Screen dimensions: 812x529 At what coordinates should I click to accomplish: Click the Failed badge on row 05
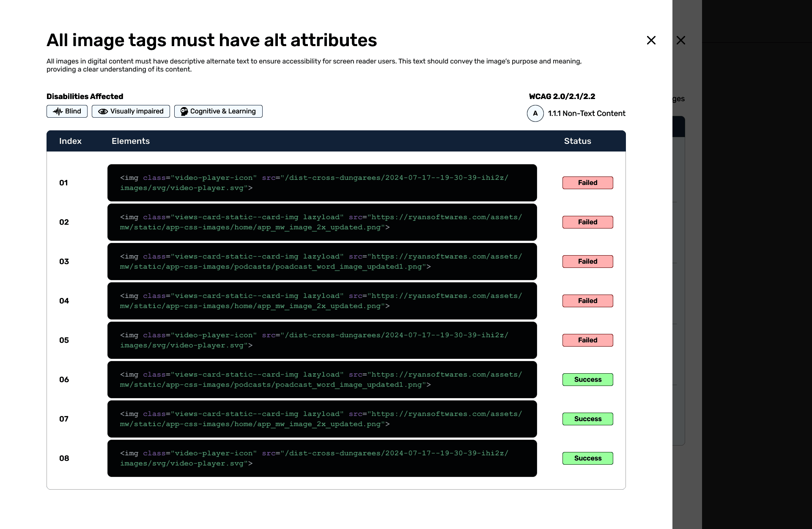(587, 340)
